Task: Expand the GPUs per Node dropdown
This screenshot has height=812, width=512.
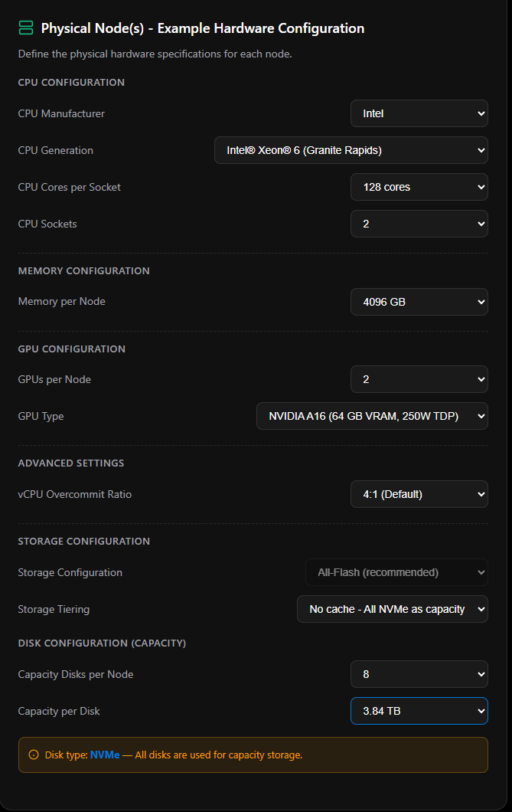Action: (x=419, y=379)
